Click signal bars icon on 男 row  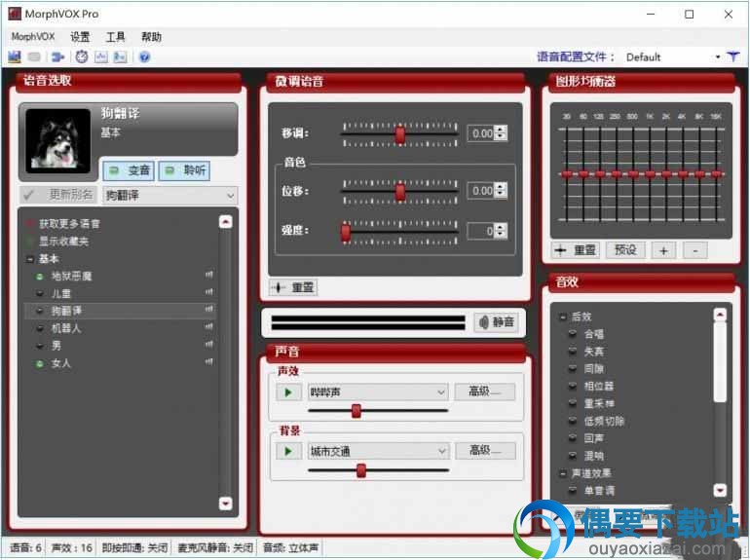209,345
